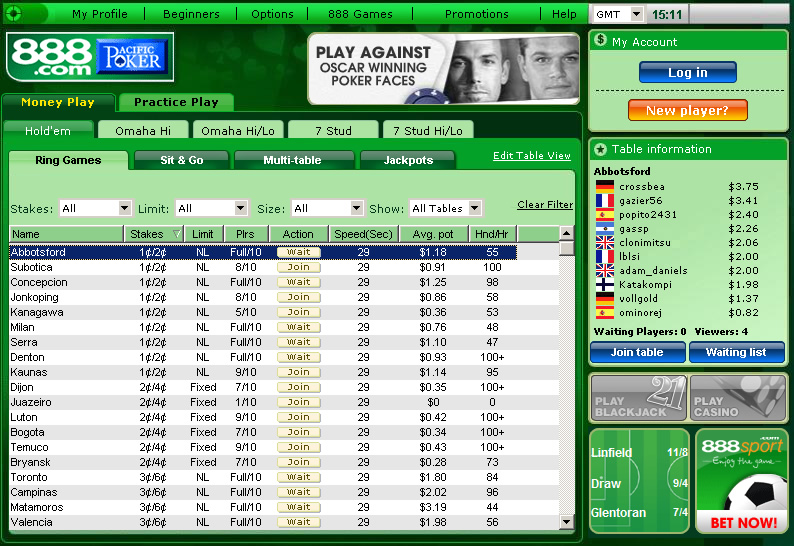Click the crosshair icon in the top-left corner

coord(14,14)
